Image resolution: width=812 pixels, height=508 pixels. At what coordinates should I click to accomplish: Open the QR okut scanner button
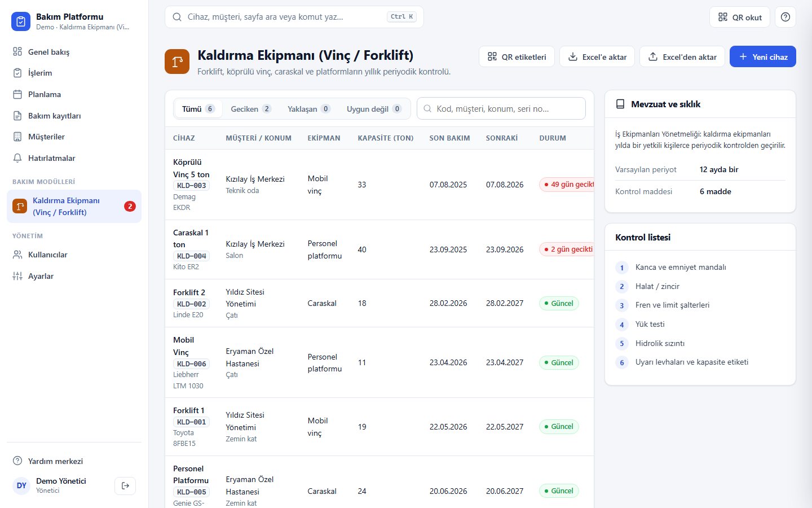coord(740,17)
